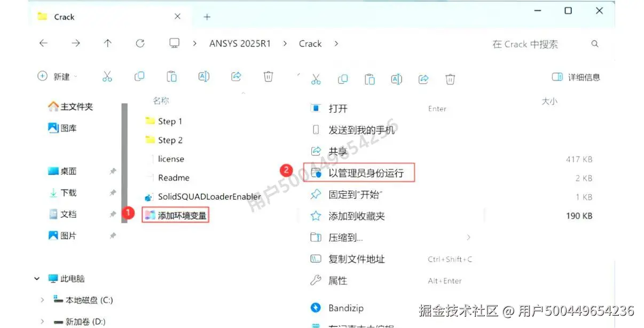This screenshot has width=644, height=328.
Task: Click the Refresh icon in the address bar
Action: coord(140,43)
